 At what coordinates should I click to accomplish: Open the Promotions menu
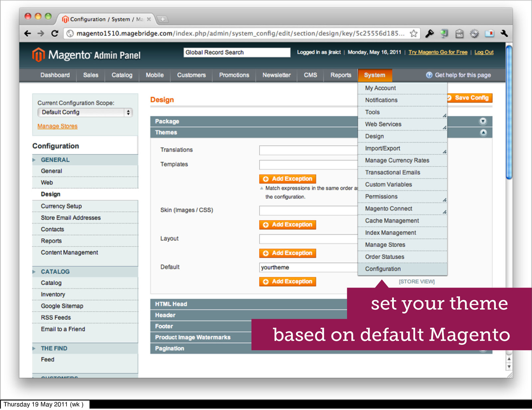pos(234,75)
